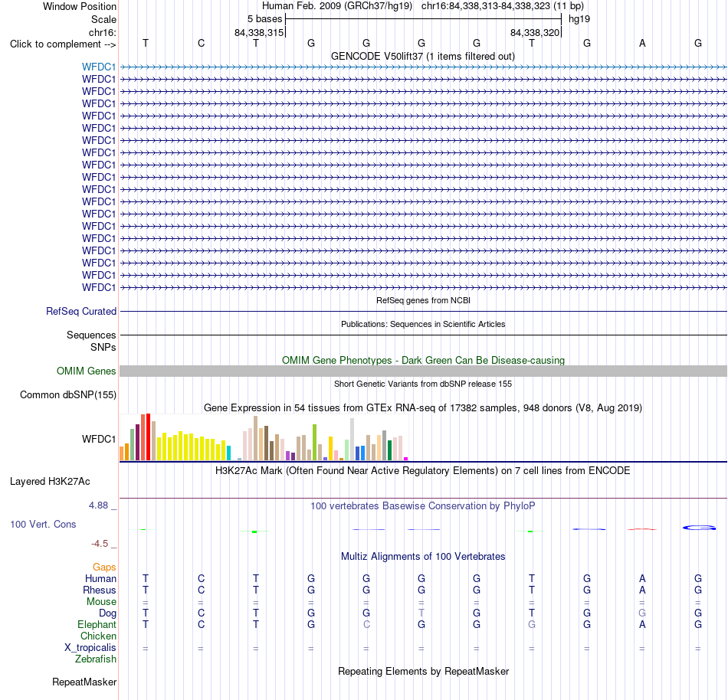
Task: Click the faded C in the Elephant alignment row
Action: tap(366, 624)
